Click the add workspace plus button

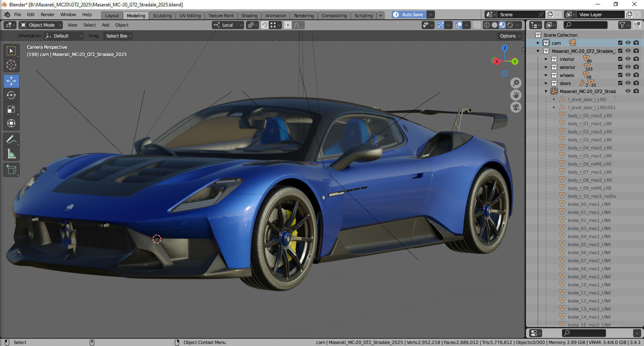click(x=381, y=15)
